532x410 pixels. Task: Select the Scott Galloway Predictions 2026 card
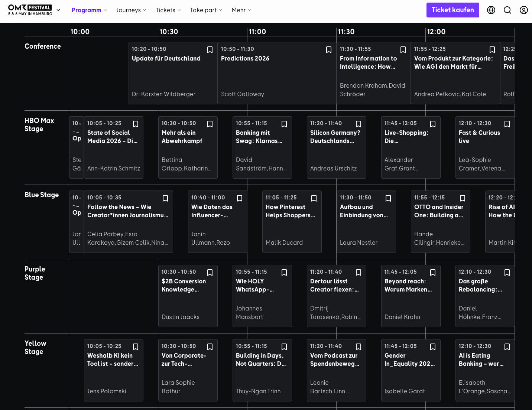[277, 74]
